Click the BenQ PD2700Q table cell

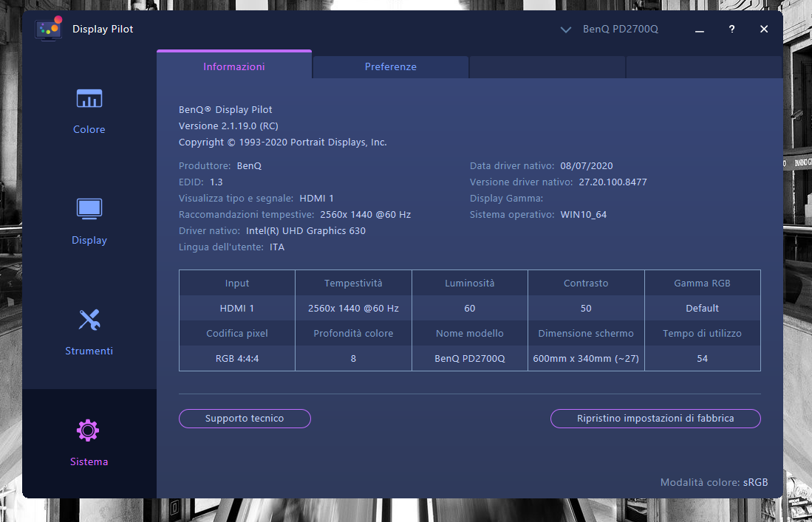(x=470, y=359)
